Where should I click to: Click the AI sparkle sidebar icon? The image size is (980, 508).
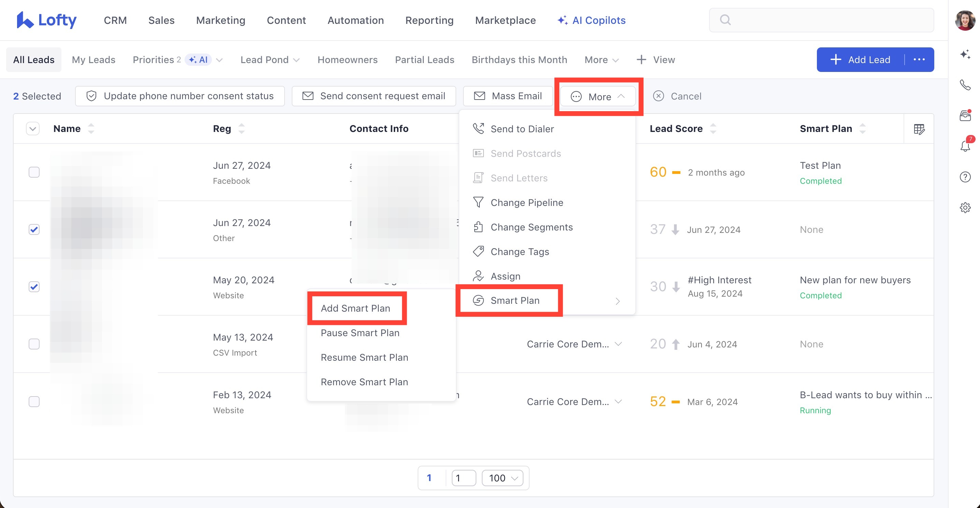(x=965, y=54)
